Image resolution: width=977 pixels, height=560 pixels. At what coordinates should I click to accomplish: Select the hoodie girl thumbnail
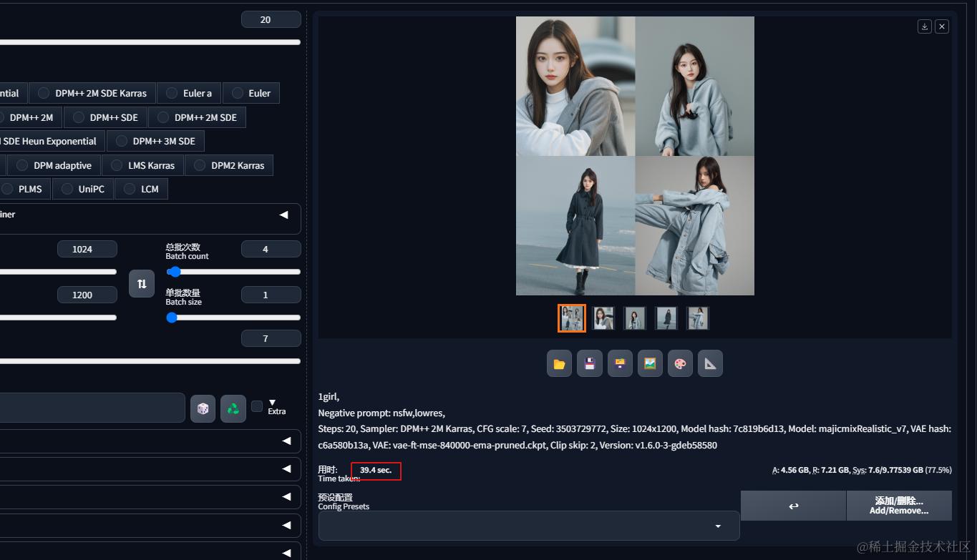tap(635, 318)
